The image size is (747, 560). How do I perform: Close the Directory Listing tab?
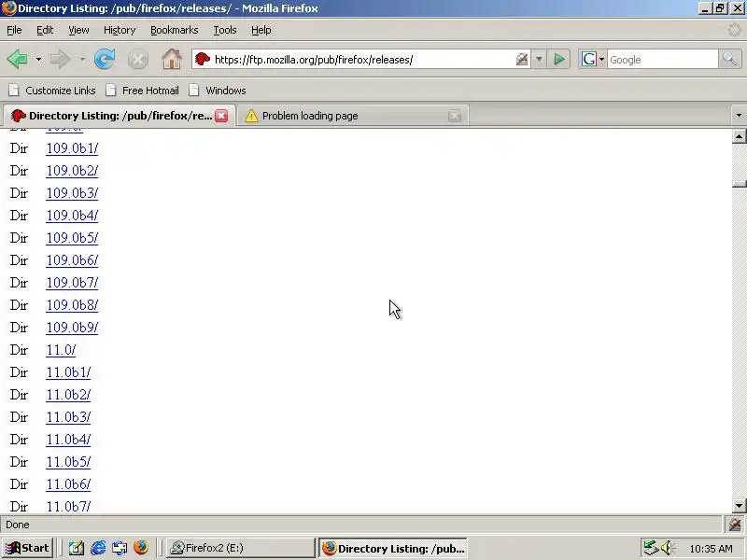coord(221,116)
